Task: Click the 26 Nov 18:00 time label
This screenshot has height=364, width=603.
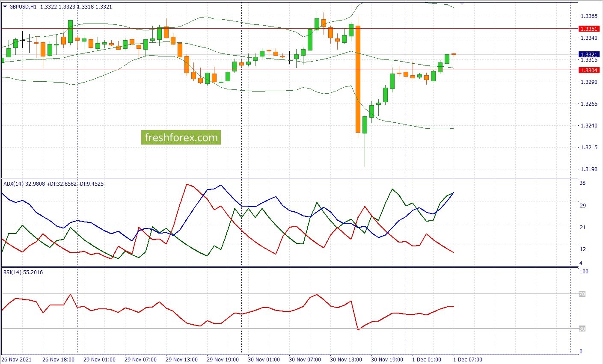Action: (58, 360)
